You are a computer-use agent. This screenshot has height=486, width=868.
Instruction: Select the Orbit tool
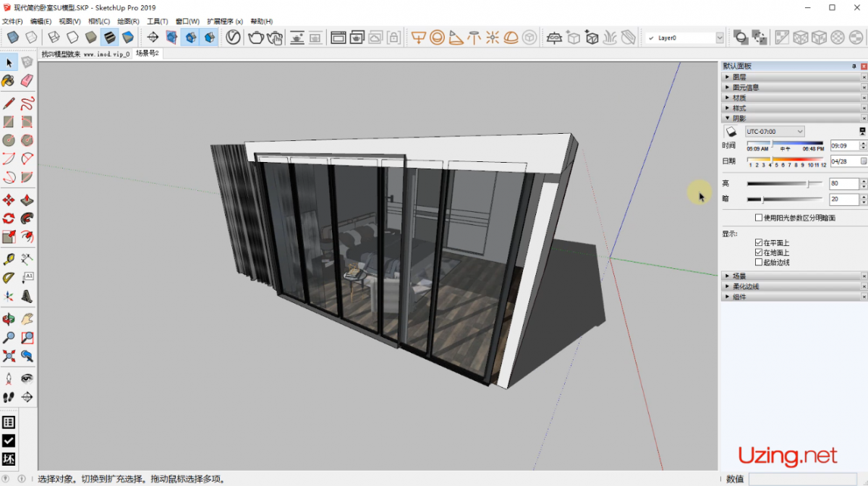tap(9, 319)
